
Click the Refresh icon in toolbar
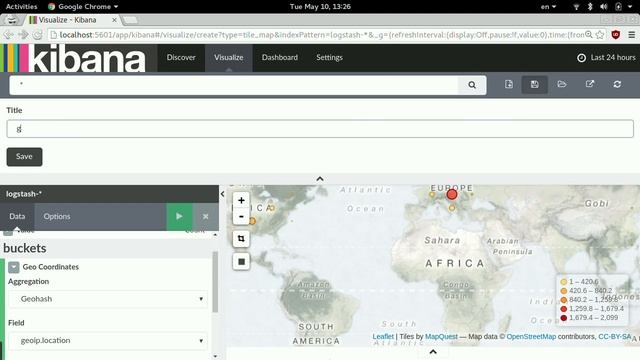[x=617, y=84]
